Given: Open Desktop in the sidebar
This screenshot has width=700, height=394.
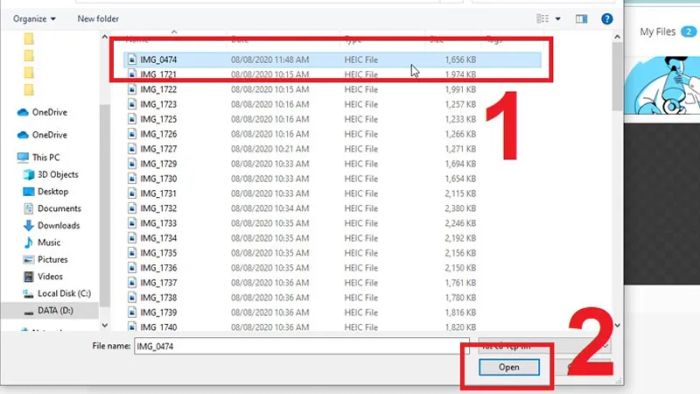Looking at the screenshot, I should 46,191.
